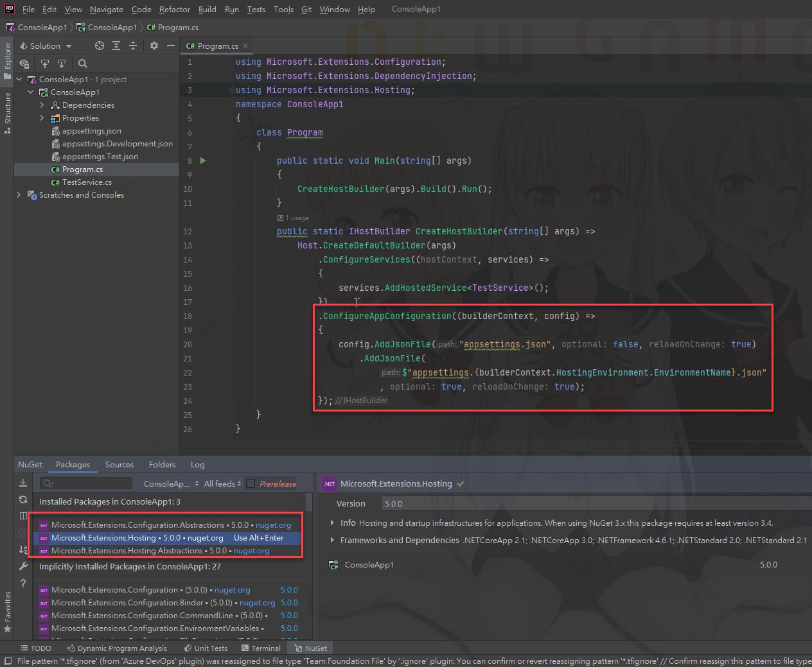Screen dimensions: 812x667
Task: Click the NuGet refresh icon
Action: tap(23, 499)
